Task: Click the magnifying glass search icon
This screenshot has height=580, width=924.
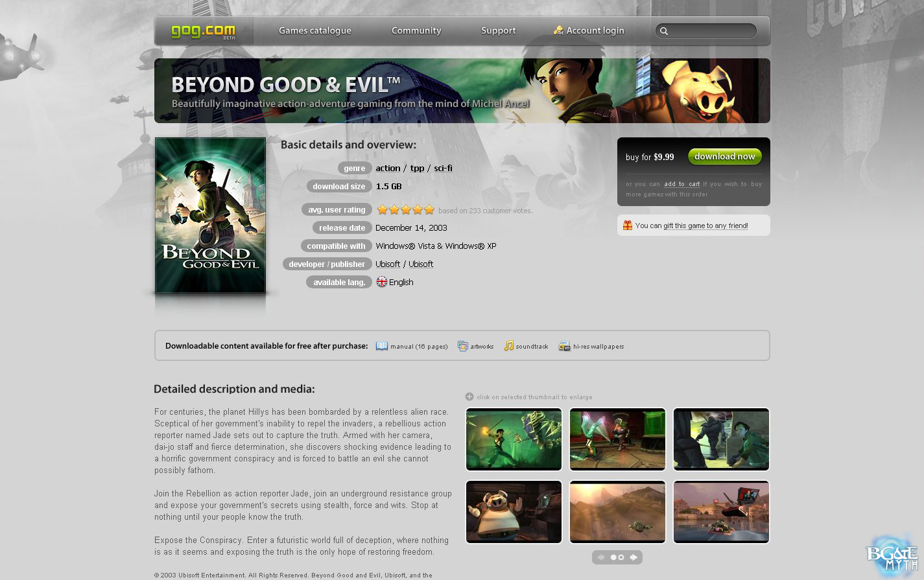Action: point(664,30)
